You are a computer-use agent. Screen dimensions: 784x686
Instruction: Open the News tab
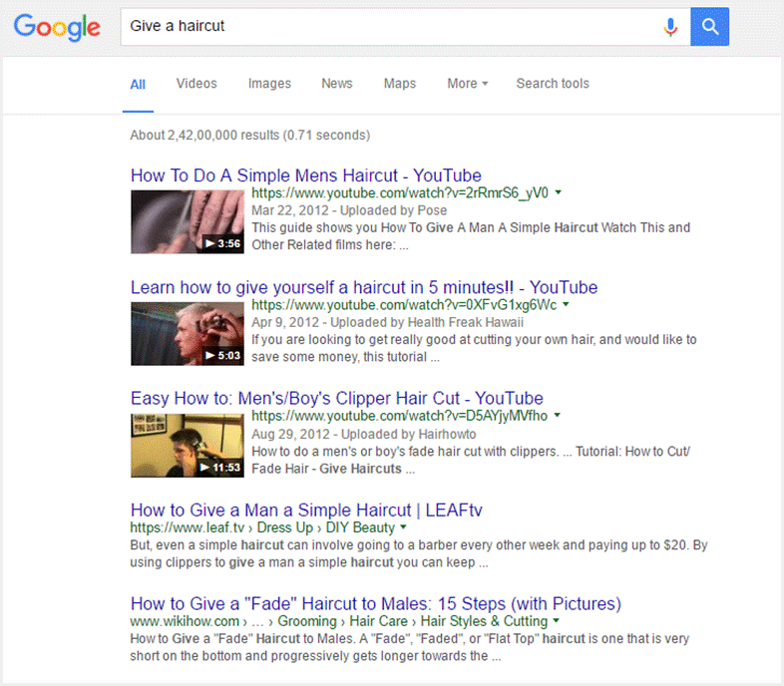(336, 84)
